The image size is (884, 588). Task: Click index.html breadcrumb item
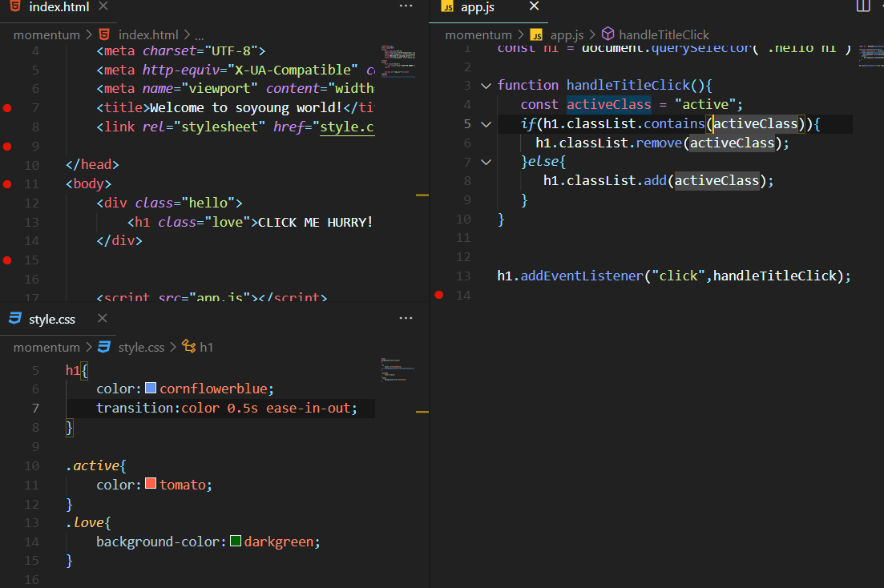click(x=148, y=35)
